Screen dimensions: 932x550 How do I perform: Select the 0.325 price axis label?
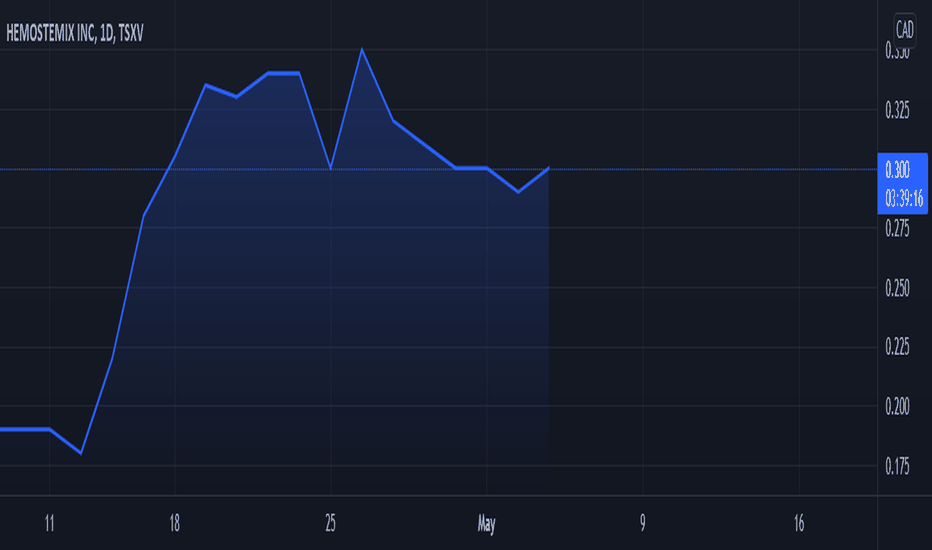click(x=898, y=111)
